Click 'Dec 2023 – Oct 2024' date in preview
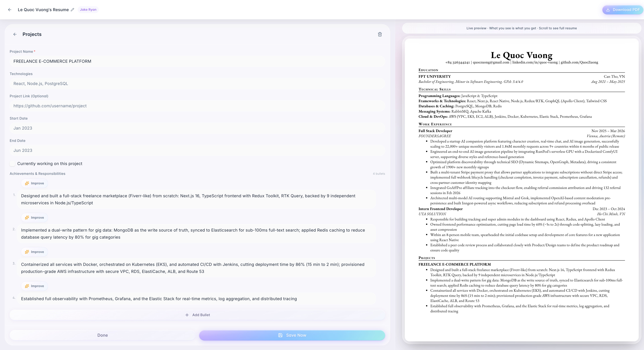 click(609, 209)
